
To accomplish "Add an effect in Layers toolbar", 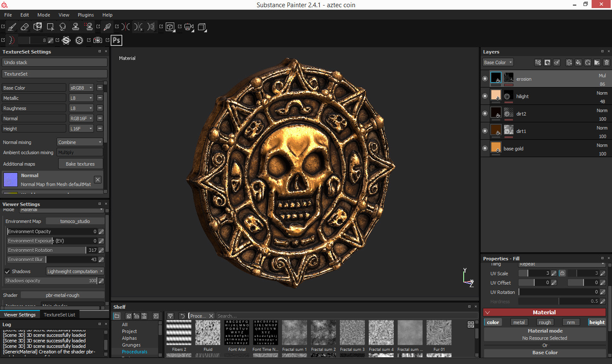I will click(538, 62).
